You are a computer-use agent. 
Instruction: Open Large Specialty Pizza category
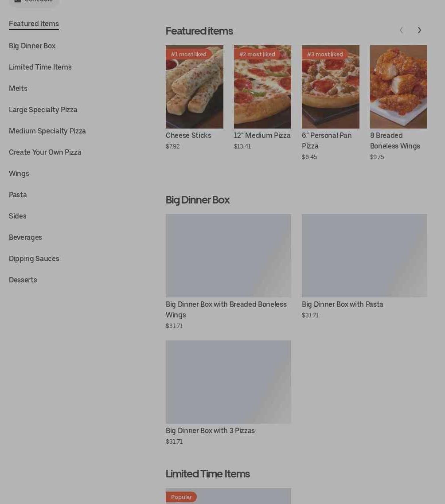pos(43,109)
